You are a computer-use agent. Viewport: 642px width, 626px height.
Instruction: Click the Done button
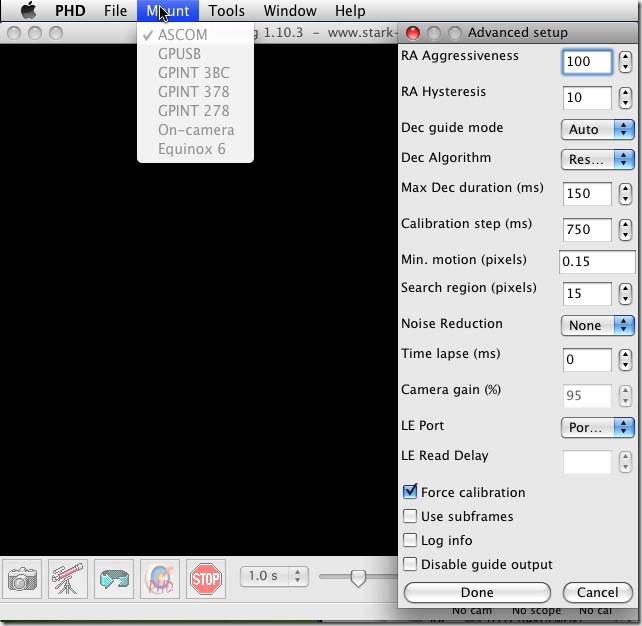pyautogui.click(x=477, y=592)
